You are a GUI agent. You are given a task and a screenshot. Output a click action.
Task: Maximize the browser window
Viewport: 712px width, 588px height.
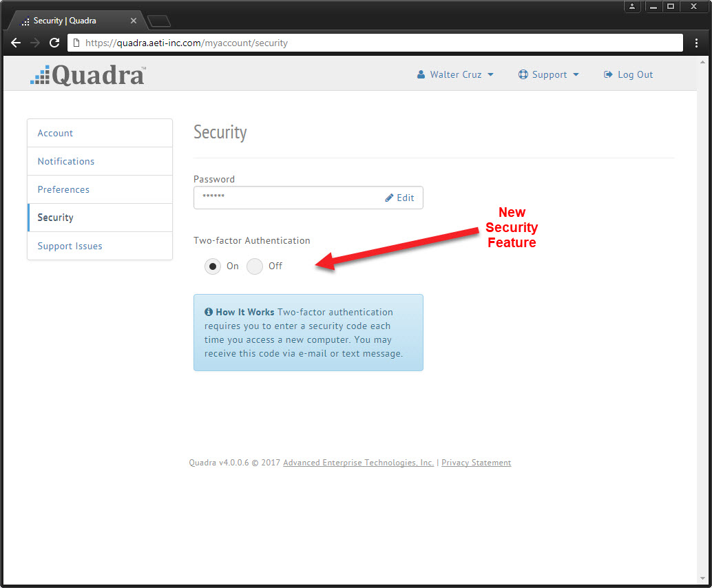coord(670,6)
